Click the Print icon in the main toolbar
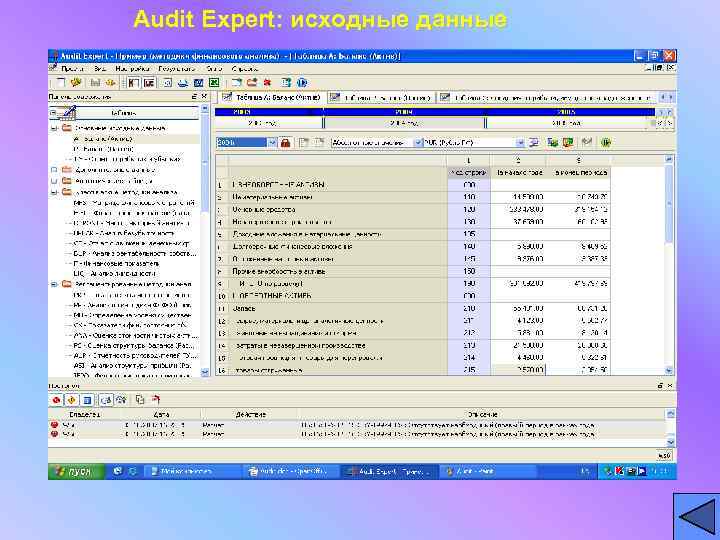This screenshot has width=720, height=540. [183, 83]
